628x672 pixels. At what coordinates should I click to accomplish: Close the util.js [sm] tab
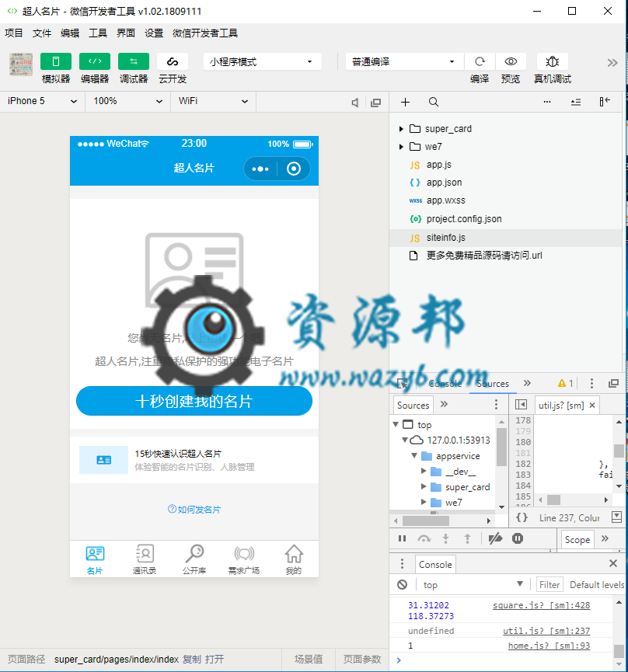point(592,405)
